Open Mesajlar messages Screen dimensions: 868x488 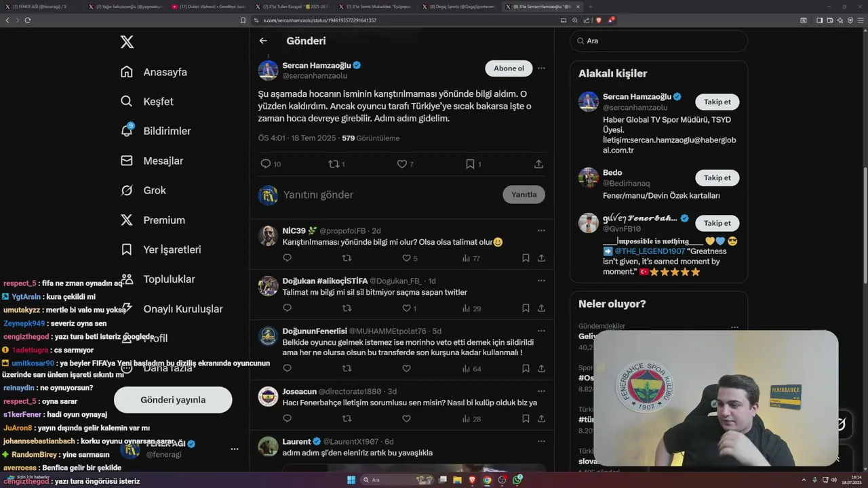tap(152, 161)
